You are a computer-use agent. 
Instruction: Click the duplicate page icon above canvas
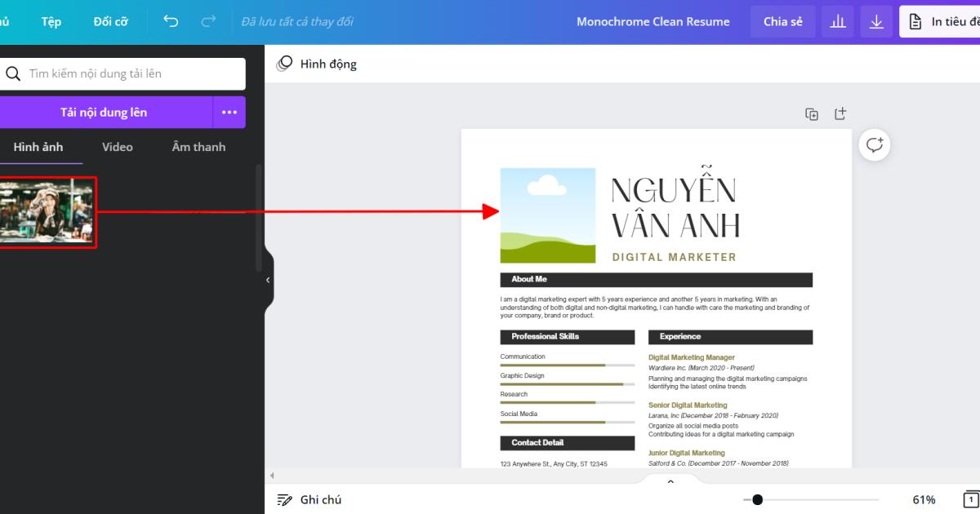812,114
